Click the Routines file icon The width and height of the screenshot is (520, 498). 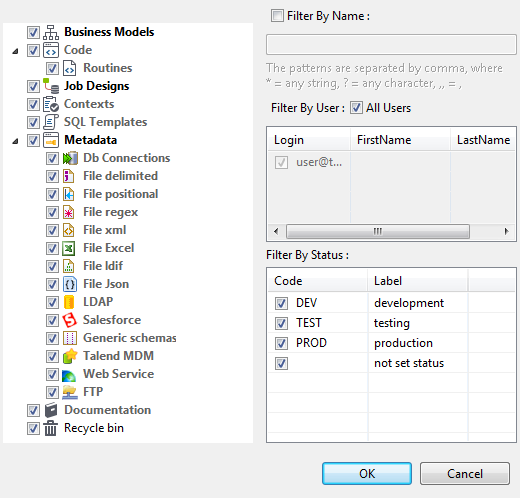click(x=70, y=68)
